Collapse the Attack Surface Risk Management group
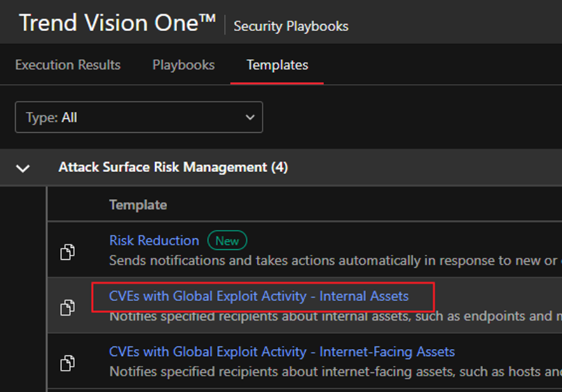The image size is (562, 392). [23, 168]
